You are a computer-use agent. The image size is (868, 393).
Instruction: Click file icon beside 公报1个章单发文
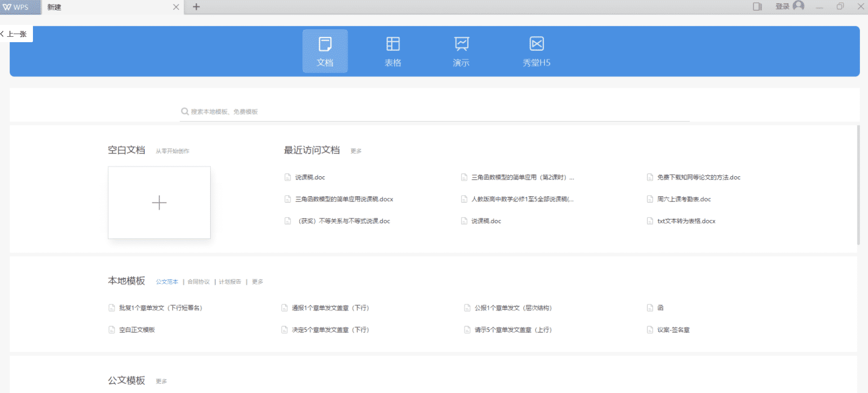[467, 308]
